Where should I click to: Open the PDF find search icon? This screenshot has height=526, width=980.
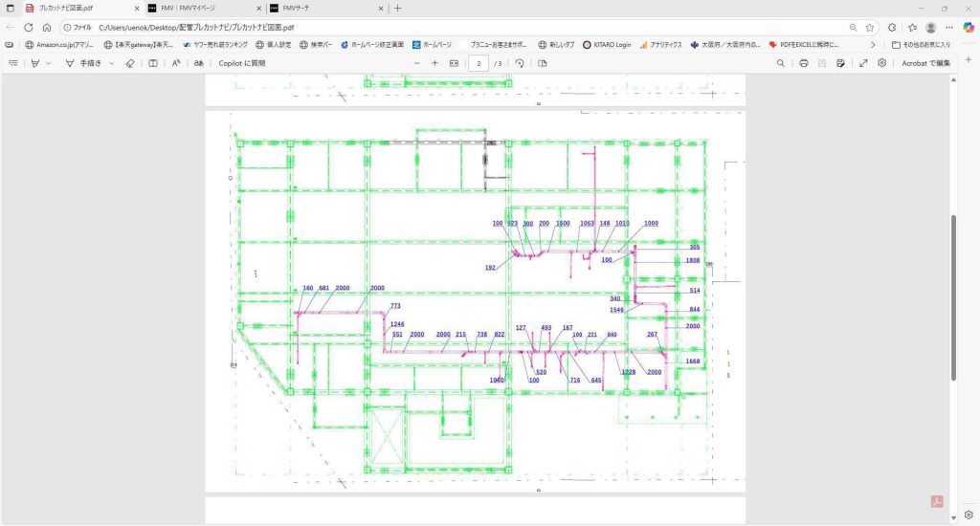coord(781,63)
